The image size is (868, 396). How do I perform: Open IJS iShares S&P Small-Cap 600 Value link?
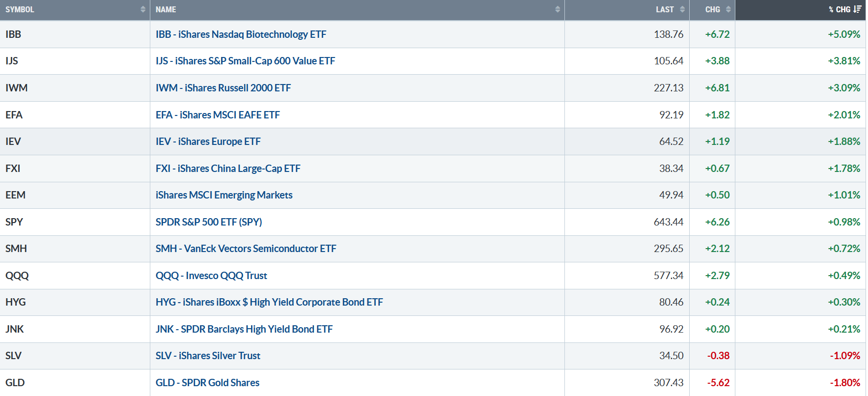(245, 61)
